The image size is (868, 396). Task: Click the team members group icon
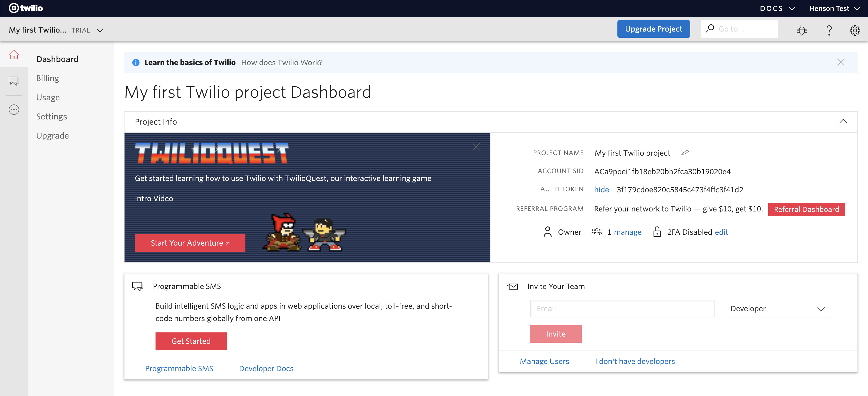point(597,232)
